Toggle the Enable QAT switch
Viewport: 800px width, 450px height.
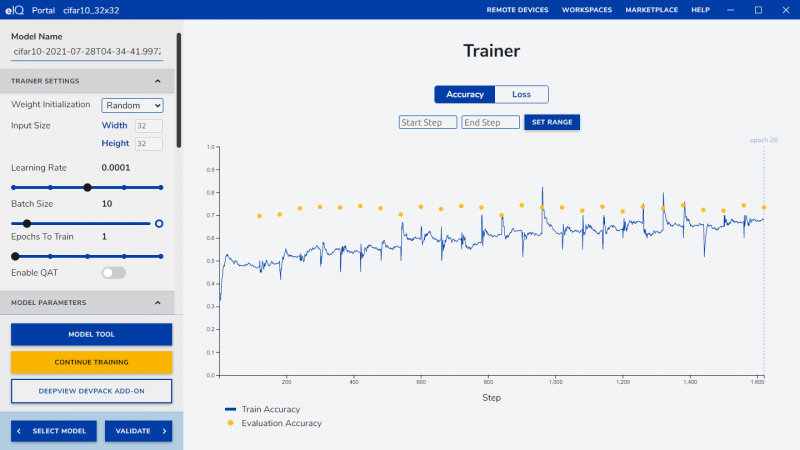[113, 273]
